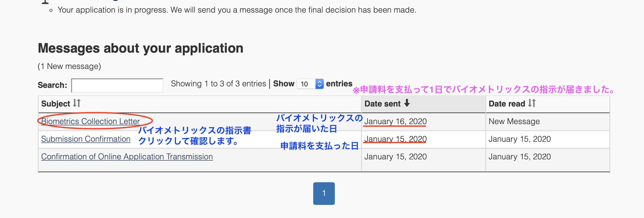
Task: Click the Showing 1 to 3 entries text
Action: [218, 84]
